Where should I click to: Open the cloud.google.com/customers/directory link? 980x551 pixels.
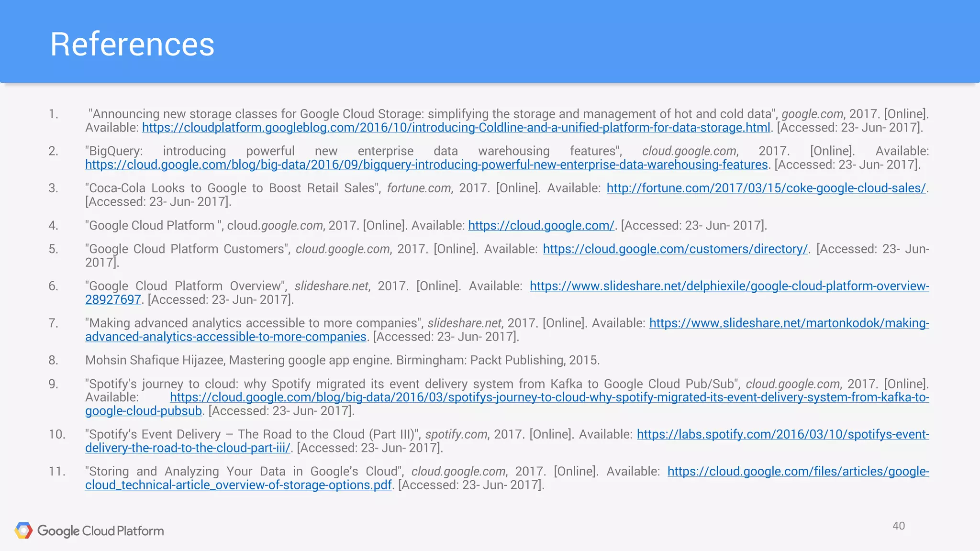[x=675, y=249]
